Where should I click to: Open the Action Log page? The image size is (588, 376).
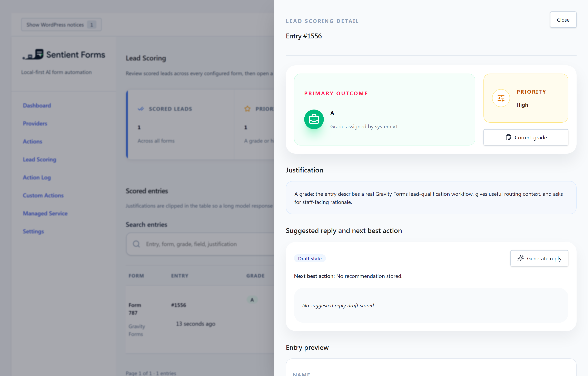tap(37, 178)
